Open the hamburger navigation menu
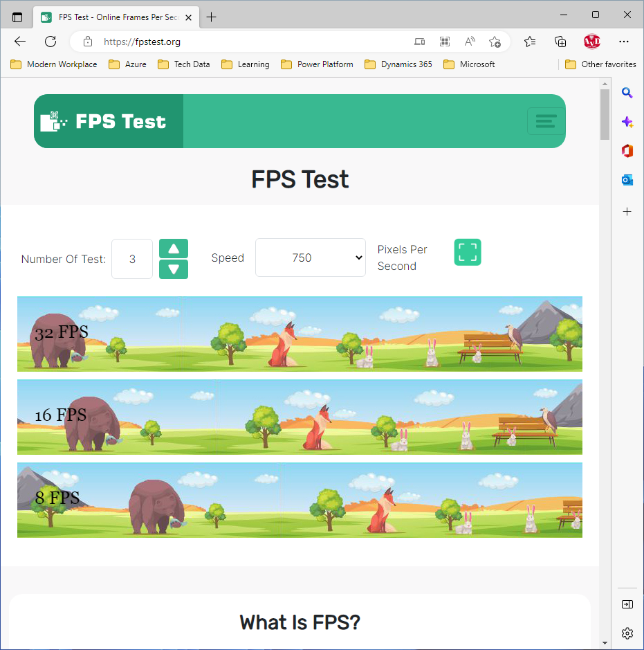The height and width of the screenshot is (650, 644). pos(546,121)
